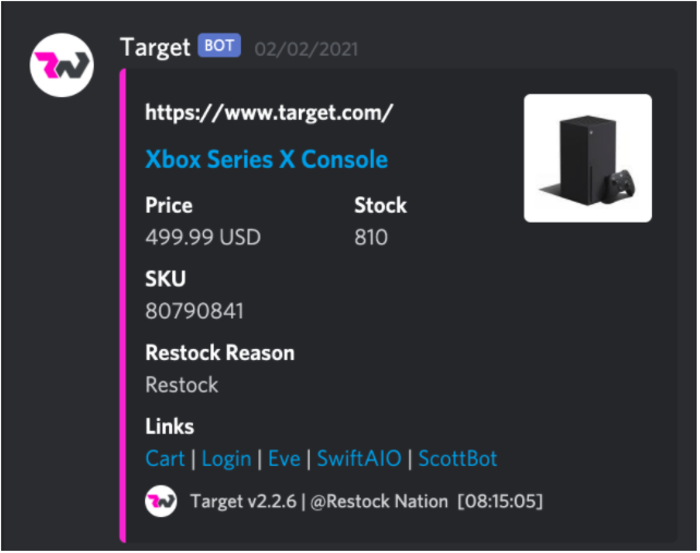The image size is (700, 553).
Task: Select the https://www.target.com/ author text
Action: 269,113
